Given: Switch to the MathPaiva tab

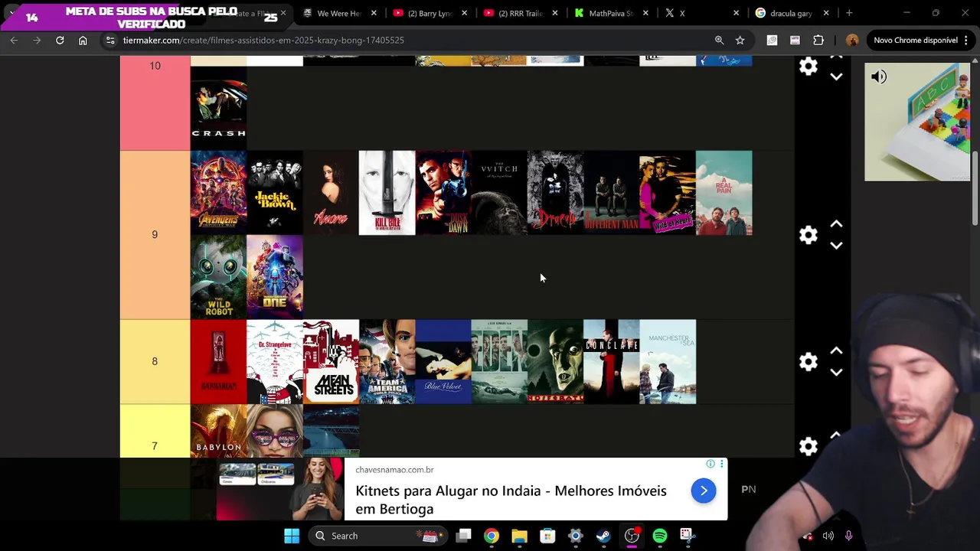Looking at the screenshot, I should click(x=610, y=13).
